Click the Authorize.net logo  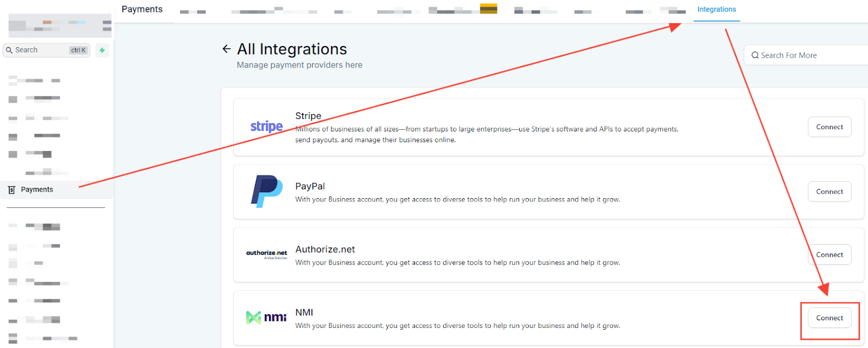pos(267,254)
